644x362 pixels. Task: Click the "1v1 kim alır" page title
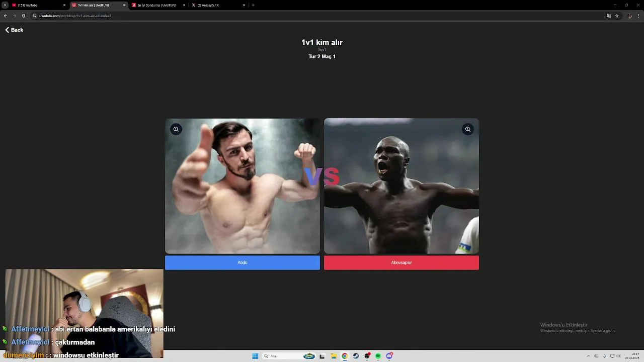point(322,42)
